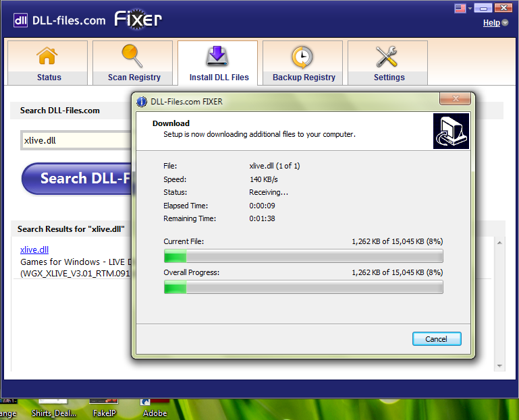
Task: Expand the Help dropdown arrow
Action: 505,22
